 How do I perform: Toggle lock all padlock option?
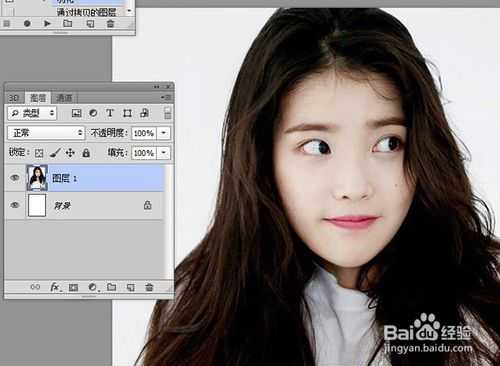(x=86, y=153)
